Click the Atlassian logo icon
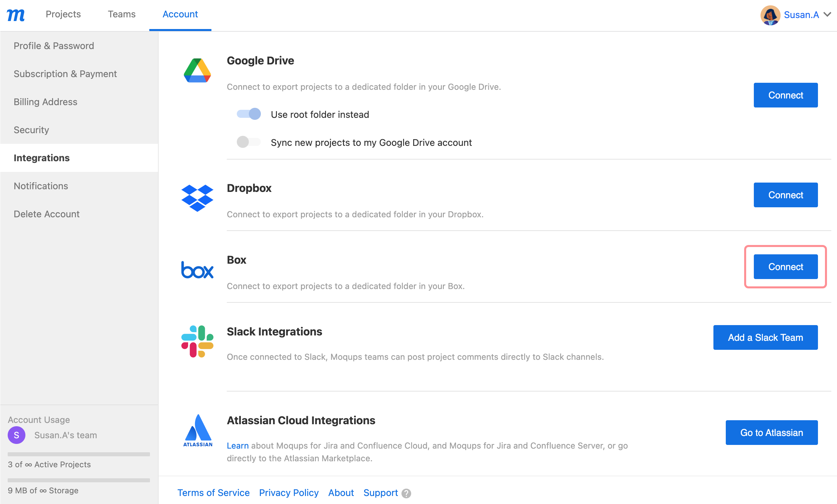 tap(198, 430)
